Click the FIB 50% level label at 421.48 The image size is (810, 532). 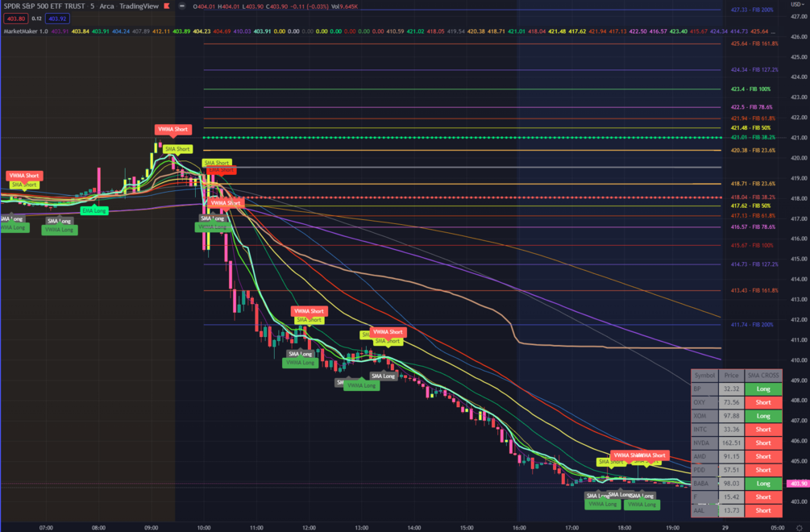[x=751, y=127]
